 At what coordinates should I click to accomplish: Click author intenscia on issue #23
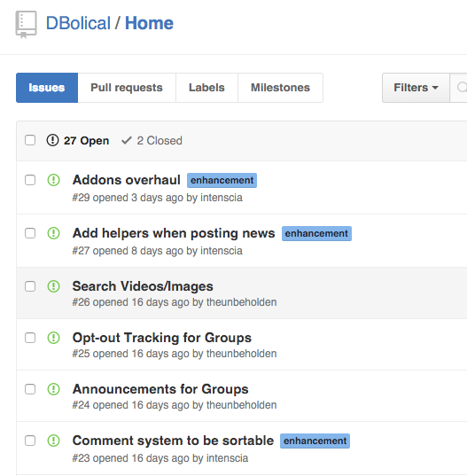[227, 458]
